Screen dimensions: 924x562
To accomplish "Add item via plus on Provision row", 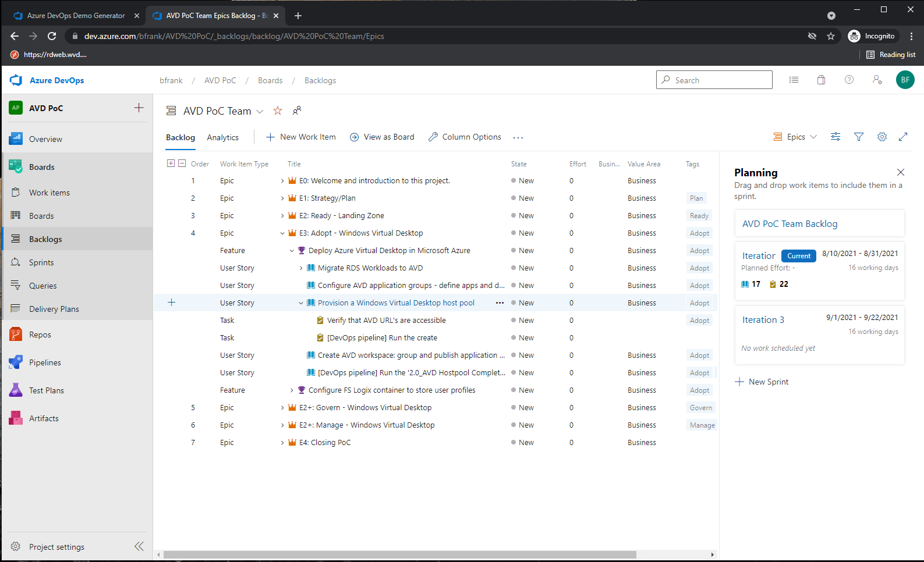I will point(172,302).
